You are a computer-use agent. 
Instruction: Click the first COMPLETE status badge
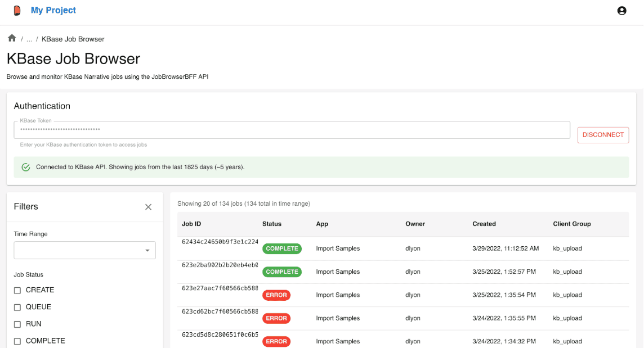[282, 248]
